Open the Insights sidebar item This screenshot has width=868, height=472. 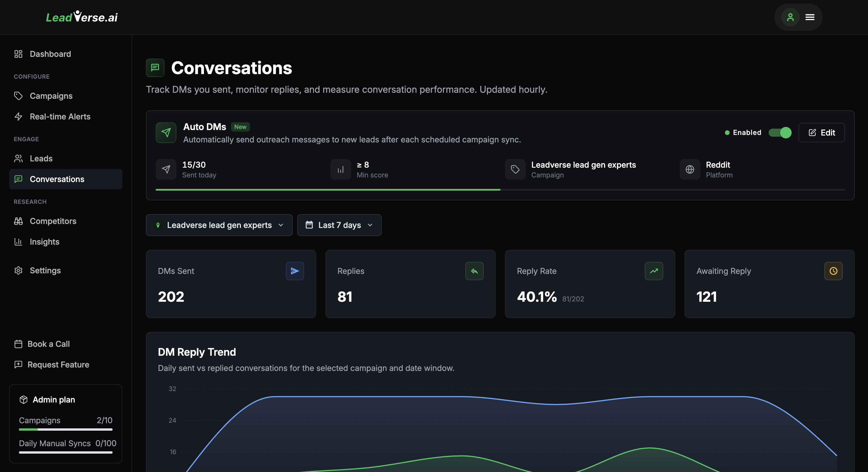[45, 241]
